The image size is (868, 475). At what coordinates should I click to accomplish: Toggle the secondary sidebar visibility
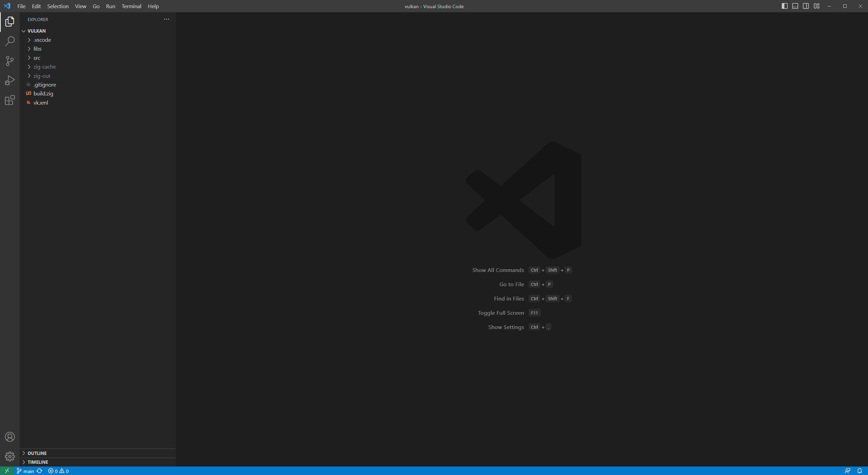pos(806,6)
